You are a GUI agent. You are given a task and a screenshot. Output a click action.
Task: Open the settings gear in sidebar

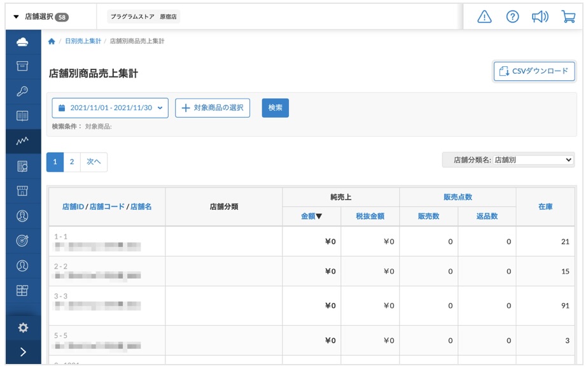(23, 328)
